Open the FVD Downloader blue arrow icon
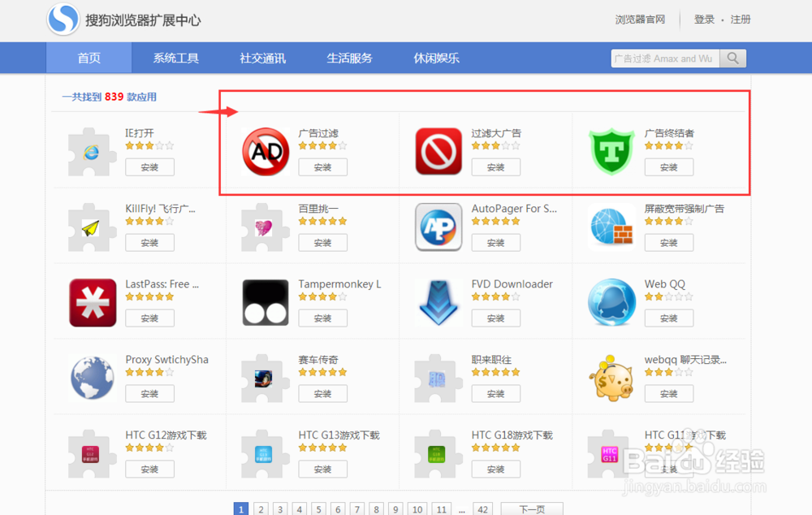 (438, 302)
